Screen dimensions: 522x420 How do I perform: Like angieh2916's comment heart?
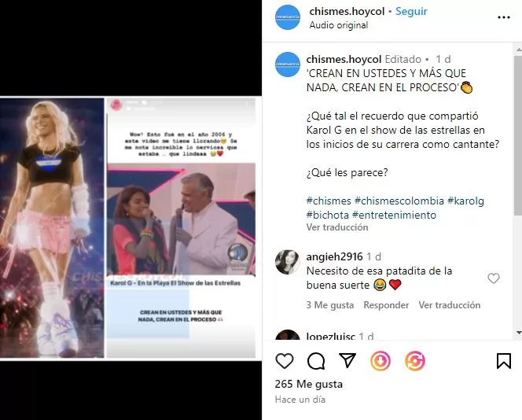[494, 278]
